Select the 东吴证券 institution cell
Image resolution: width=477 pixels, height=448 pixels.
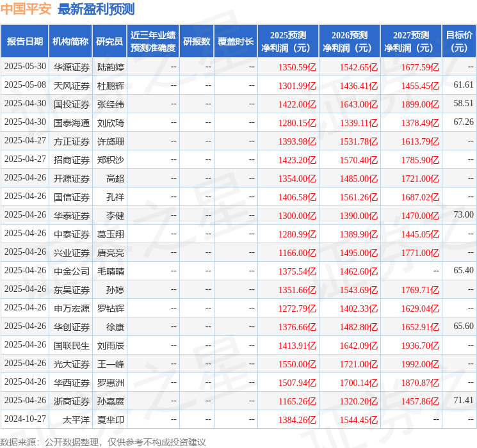72,290
